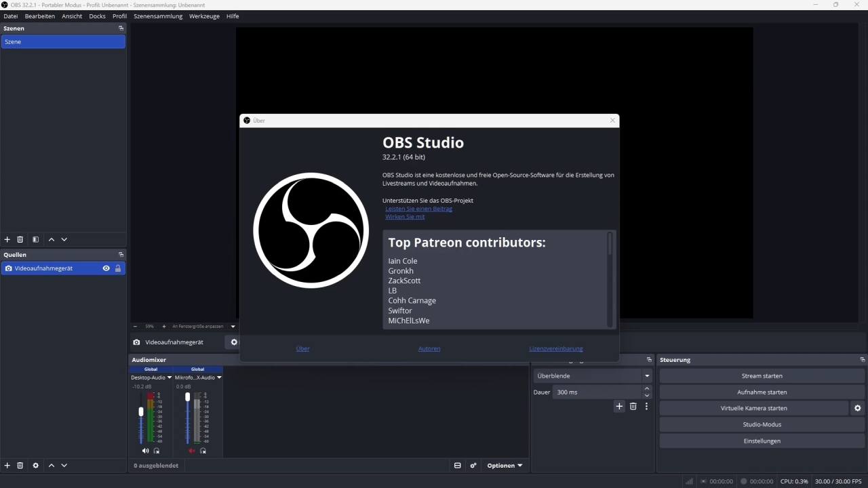Hide Videoaufnahmegerät source via eye icon
Screen dimensions: 868x488
coord(106,268)
